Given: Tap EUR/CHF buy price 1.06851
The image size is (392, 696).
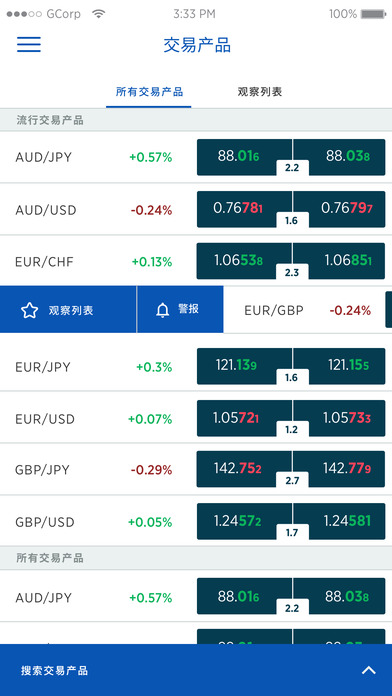Looking at the screenshot, I should 339,261.
